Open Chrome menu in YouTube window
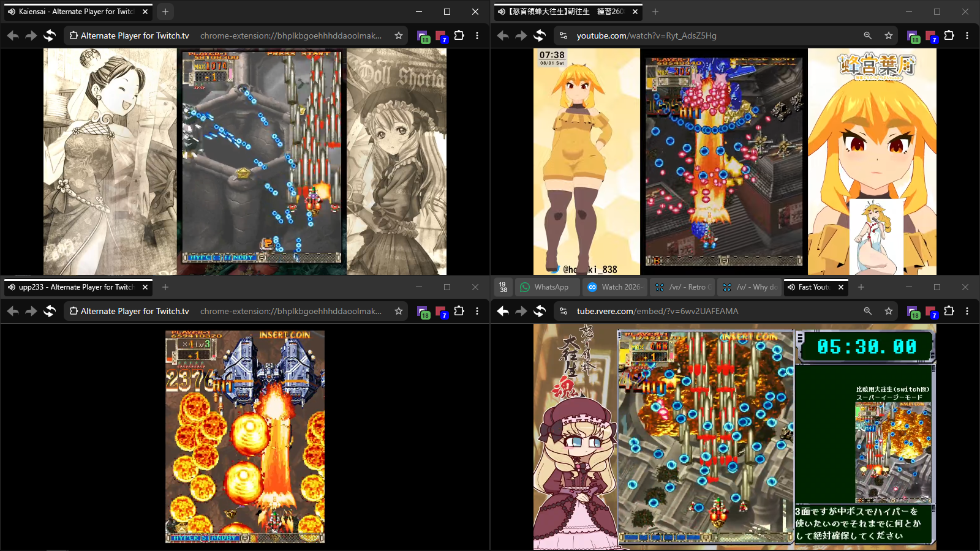 [967, 36]
